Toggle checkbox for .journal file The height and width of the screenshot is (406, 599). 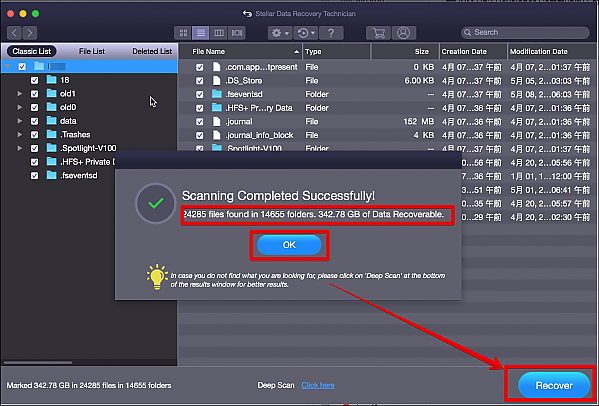199,121
